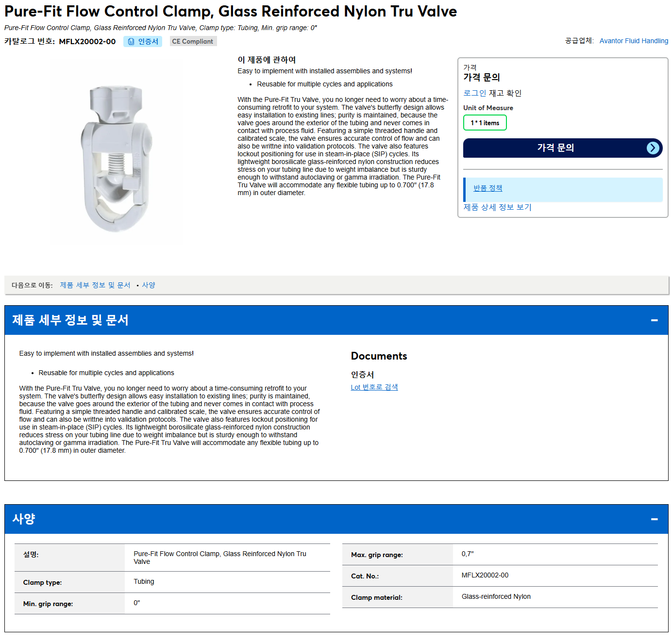Click the Clamp material label

point(377,598)
